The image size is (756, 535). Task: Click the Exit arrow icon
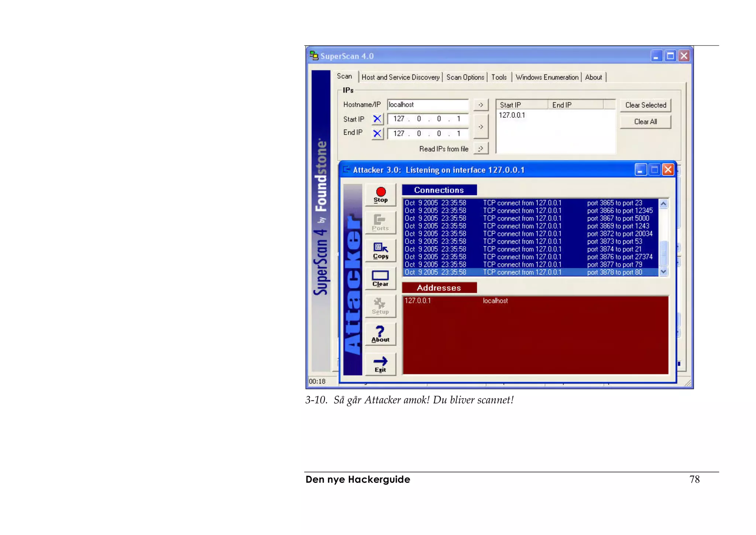point(380,364)
